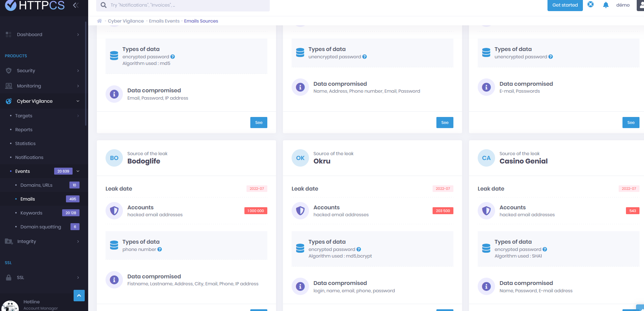This screenshot has height=311, width=644.
Task: Click help icon beside Okru encrypted password
Action: pyautogui.click(x=359, y=249)
